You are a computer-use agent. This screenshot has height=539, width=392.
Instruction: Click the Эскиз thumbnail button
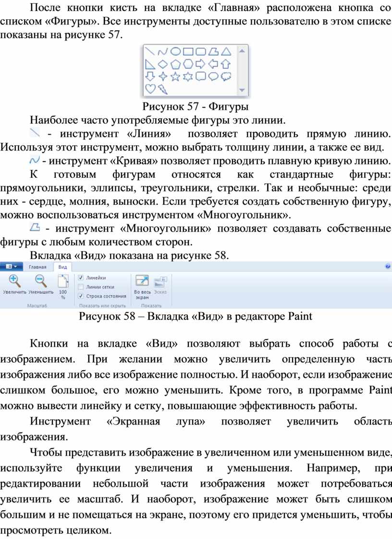(x=160, y=286)
